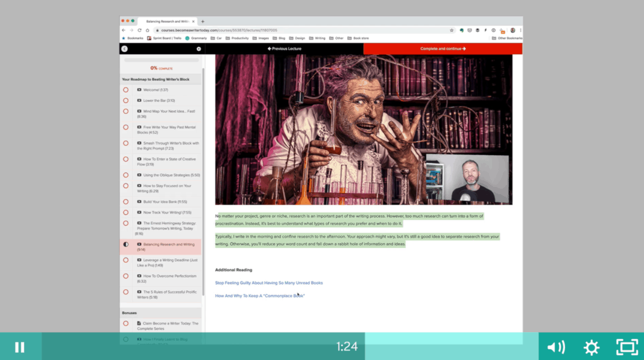Enter fullscreen using the player icon
This screenshot has height=360, width=644.
[x=627, y=347]
